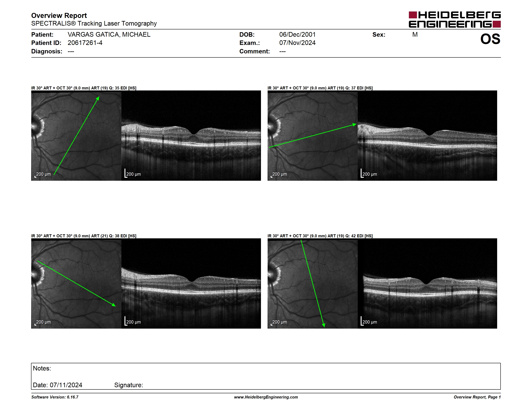Click Software Version: 6.16.7 footer

click(x=55, y=397)
